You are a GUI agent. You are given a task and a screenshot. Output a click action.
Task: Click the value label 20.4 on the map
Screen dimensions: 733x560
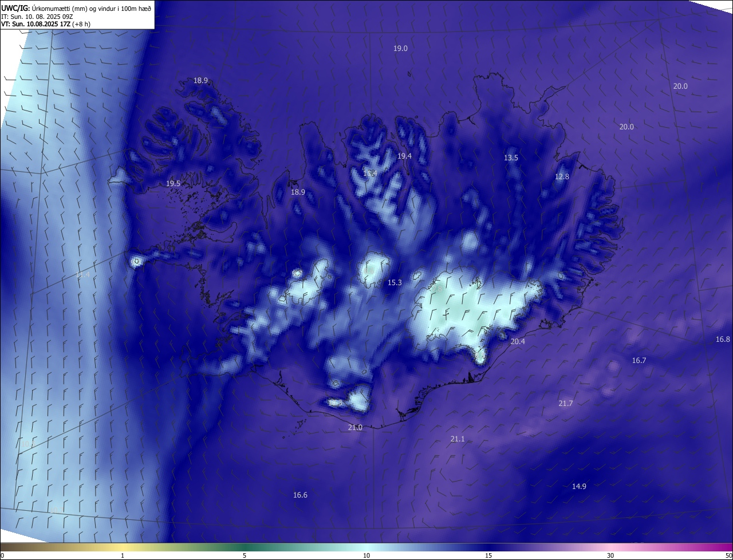pos(518,341)
